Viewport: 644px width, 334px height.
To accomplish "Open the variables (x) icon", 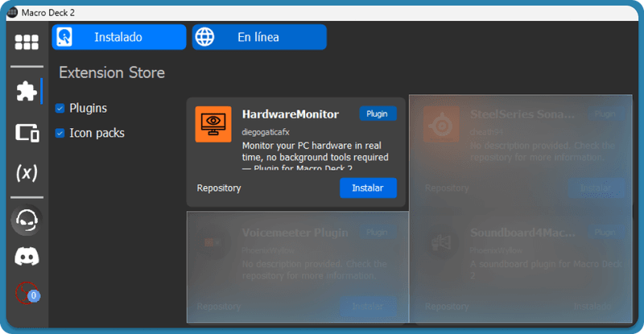I will click(x=27, y=172).
